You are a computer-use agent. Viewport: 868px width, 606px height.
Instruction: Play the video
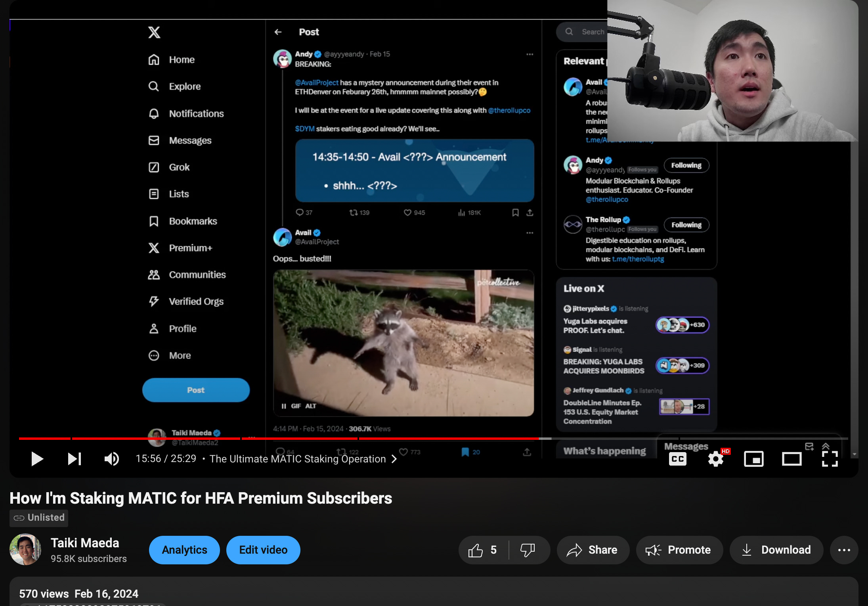37,459
